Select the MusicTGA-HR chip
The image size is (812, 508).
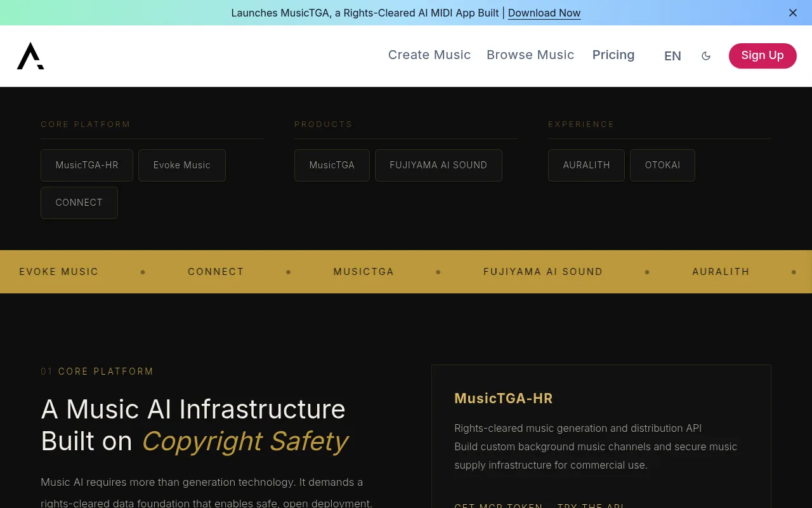tap(87, 165)
